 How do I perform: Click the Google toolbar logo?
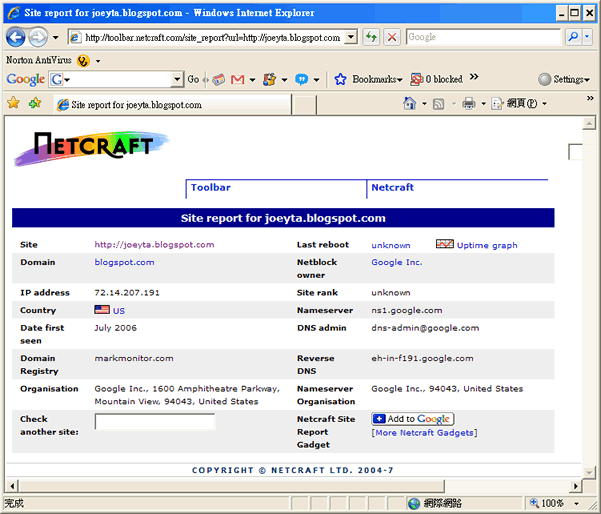click(x=26, y=79)
